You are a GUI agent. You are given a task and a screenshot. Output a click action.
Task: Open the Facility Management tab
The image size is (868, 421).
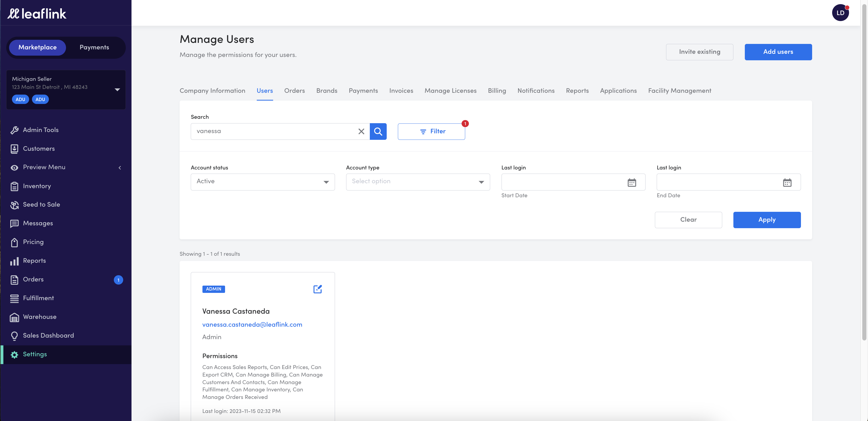pos(680,91)
